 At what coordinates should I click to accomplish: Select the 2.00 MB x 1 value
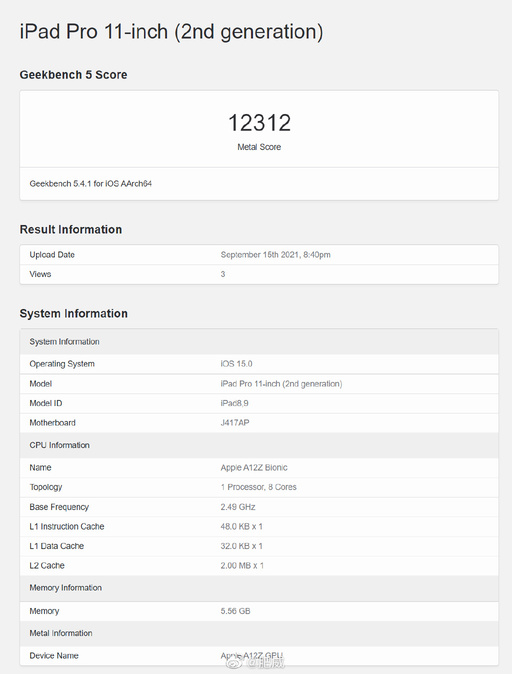point(242,566)
